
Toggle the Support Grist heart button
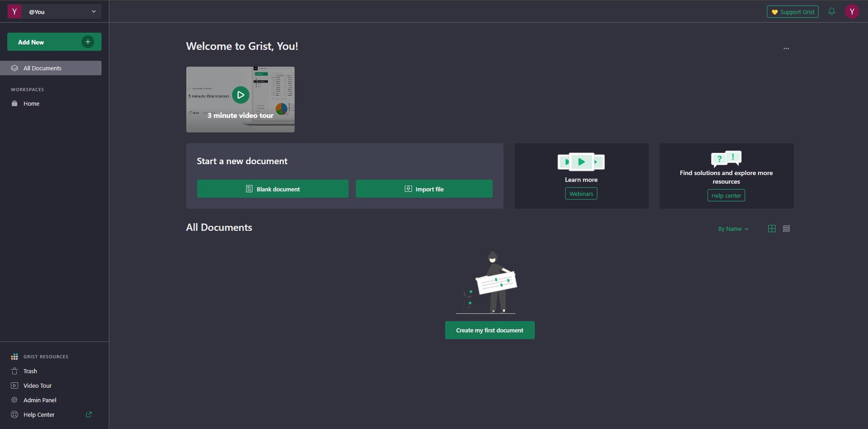[x=792, y=11]
